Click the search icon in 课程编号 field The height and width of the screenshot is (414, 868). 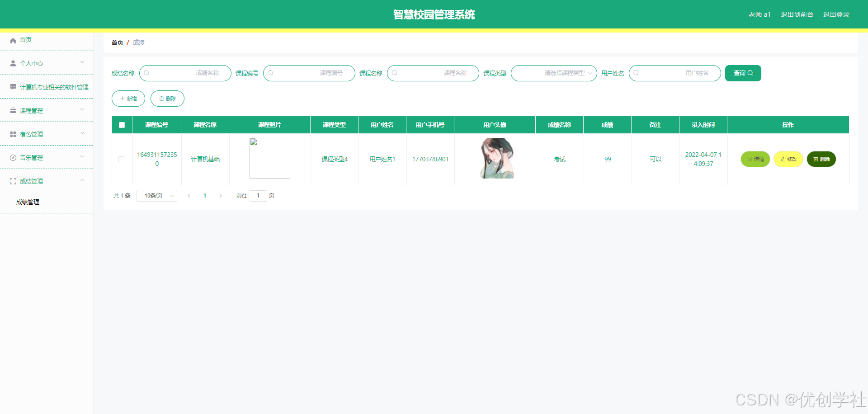click(270, 73)
